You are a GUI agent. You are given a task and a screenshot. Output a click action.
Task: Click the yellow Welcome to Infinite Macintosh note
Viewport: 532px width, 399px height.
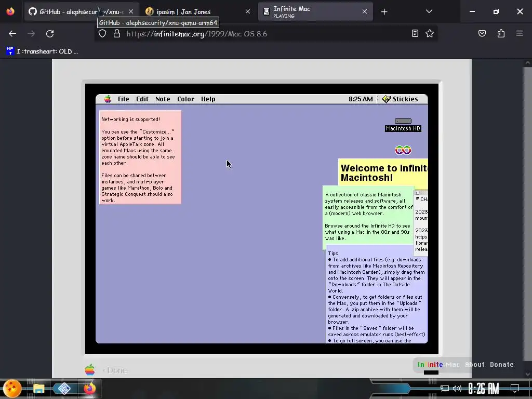pyautogui.click(x=383, y=172)
